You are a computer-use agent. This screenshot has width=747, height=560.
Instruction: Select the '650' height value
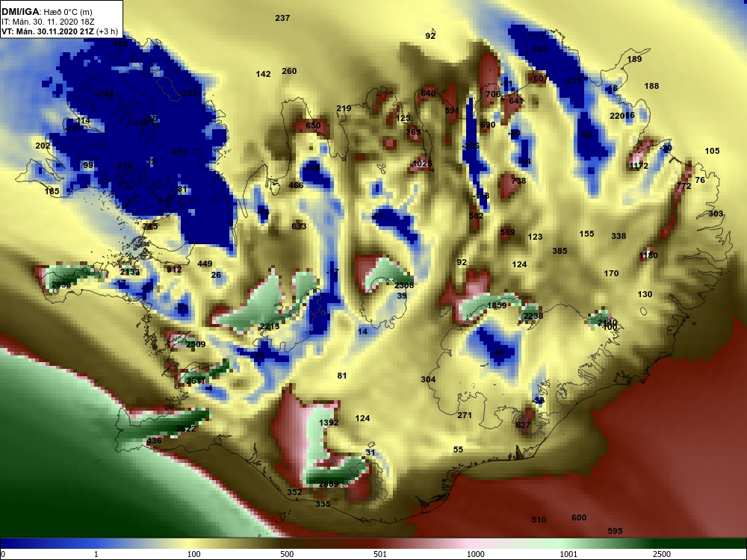tap(313, 125)
